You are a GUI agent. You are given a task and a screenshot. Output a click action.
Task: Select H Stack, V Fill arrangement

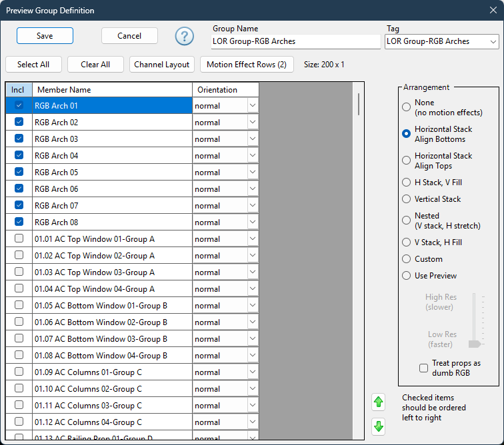(406, 183)
